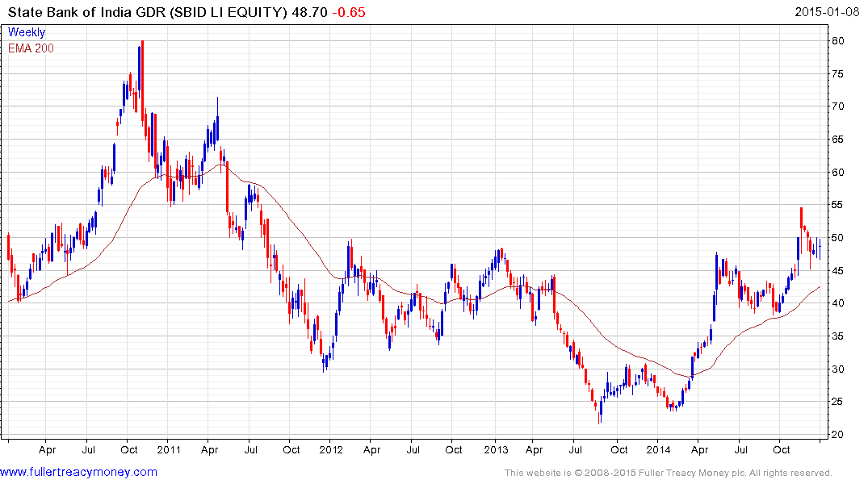The height and width of the screenshot is (484, 868).
Task: Click the 45 price axis label
Action: tap(837, 271)
